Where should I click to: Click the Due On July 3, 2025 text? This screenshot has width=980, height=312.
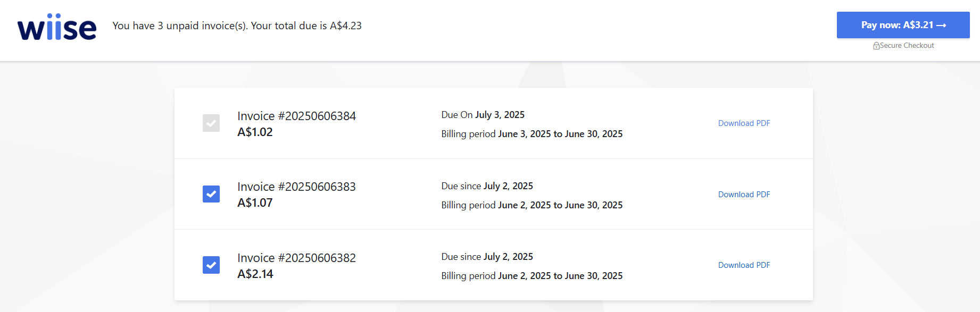[x=483, y=115]
